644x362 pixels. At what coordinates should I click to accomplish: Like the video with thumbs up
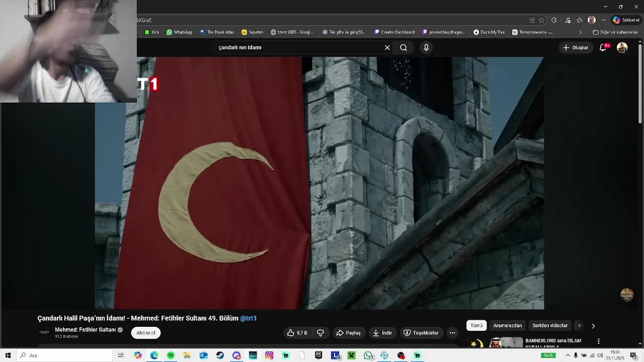[297, 333]
